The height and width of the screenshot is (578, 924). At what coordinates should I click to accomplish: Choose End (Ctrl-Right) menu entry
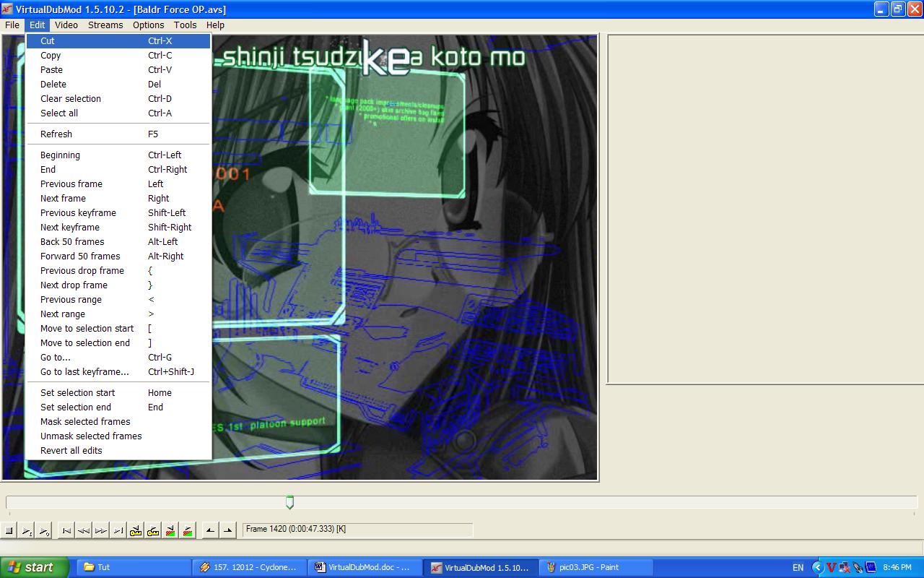point(118,170)
